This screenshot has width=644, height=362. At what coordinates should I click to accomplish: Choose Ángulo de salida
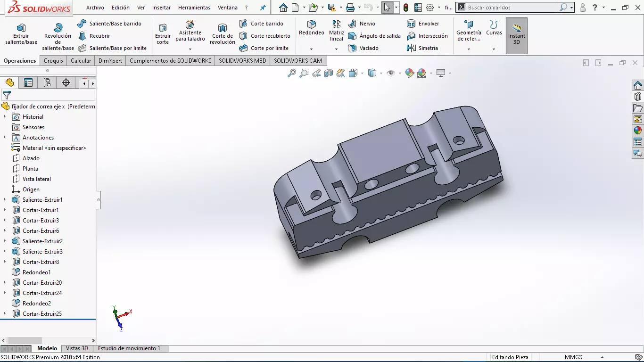click(374, 36)
